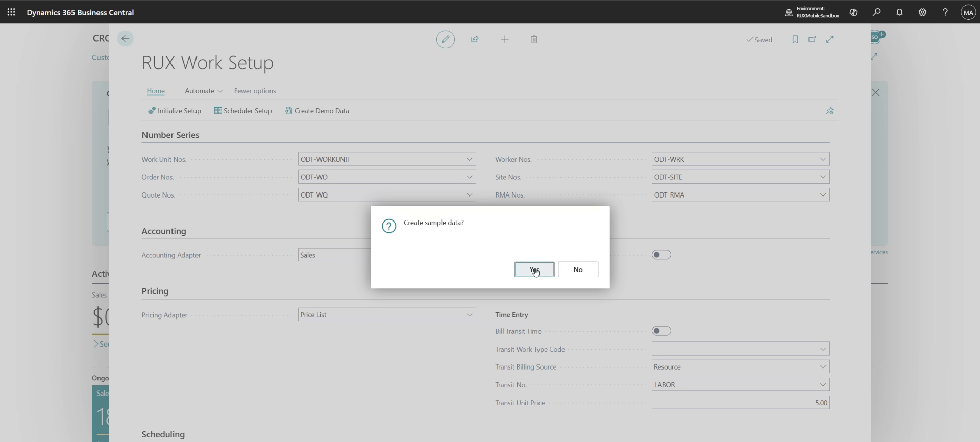The height and width of the screenshot is (442, 980).
Task: Confirm sample data creation with Yes
Action: click(534, 269)
